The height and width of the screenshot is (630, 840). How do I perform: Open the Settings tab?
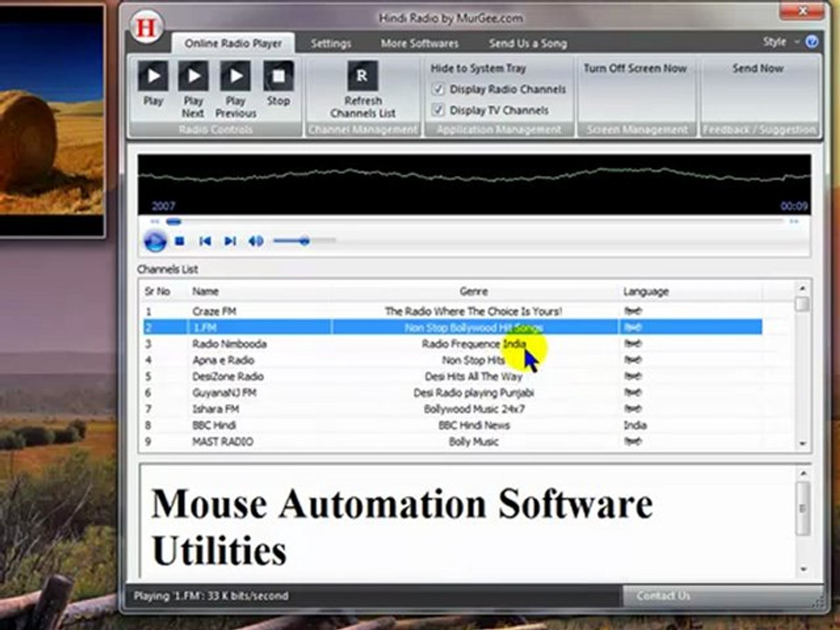pos(331,43)
